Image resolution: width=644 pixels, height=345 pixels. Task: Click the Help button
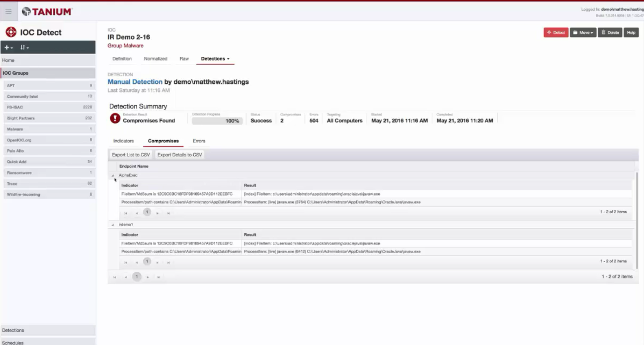coord(631,32)
